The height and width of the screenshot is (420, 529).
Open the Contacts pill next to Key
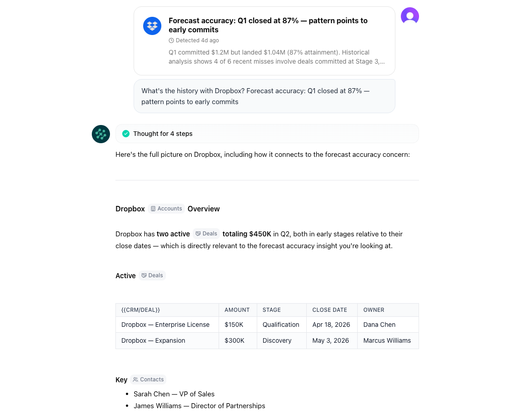(148, 380)
